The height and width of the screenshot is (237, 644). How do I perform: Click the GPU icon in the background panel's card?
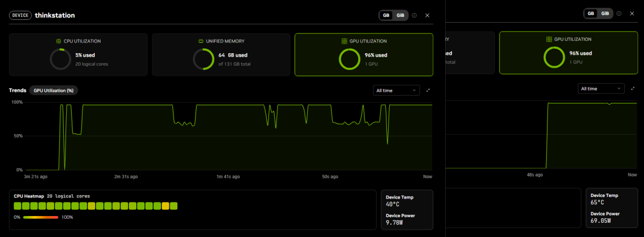coord(549,39)
